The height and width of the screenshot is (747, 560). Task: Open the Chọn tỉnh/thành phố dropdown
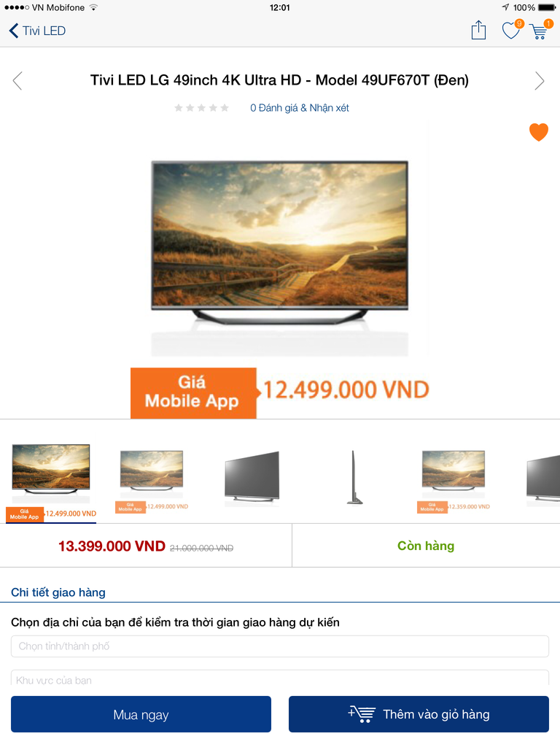(280, 646)
